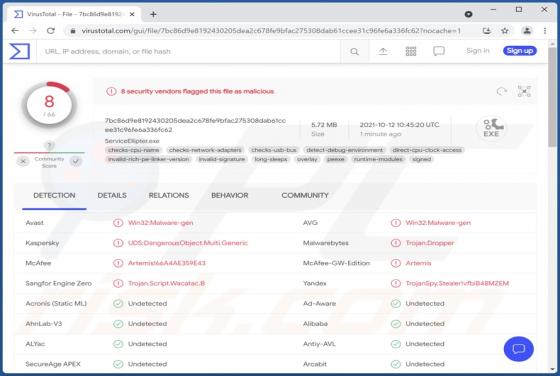This screenshot has height=376, width=560.
Task: Click the ALYac undetected check icon
Action: point(118,344)
